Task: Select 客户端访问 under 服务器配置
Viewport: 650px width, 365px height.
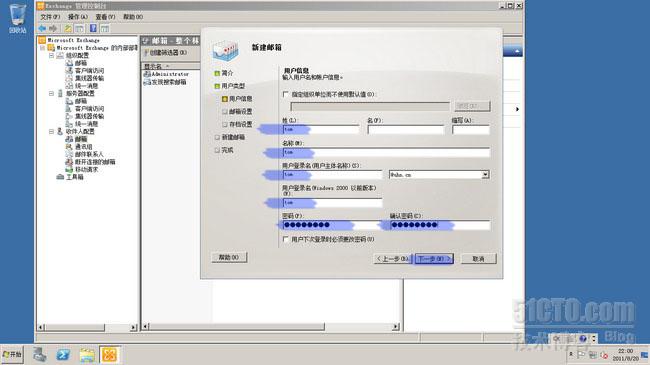Action: [x=89, y=109]
